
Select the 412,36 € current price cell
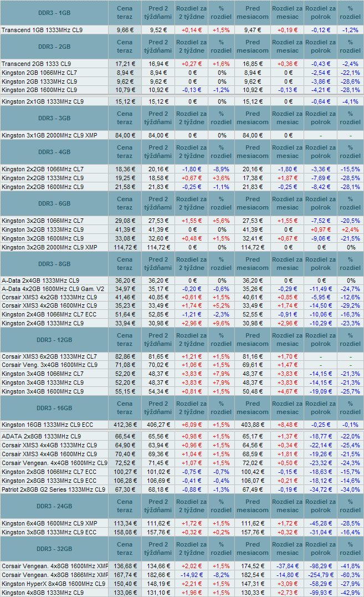[x=125, y=425]
